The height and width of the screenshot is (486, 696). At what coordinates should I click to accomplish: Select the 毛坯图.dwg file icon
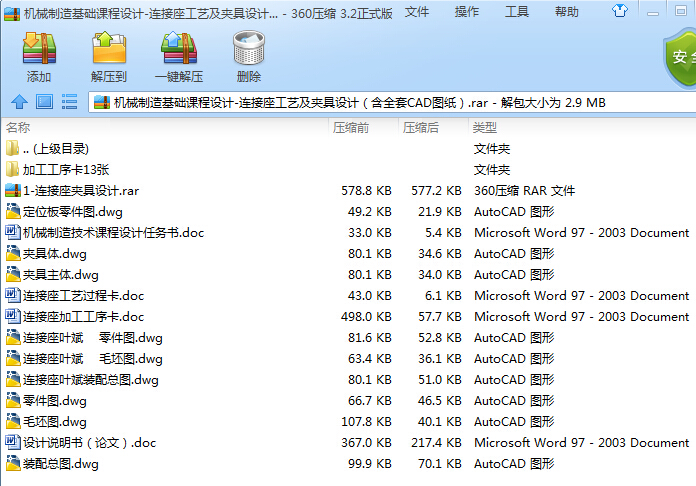[x=13, y=421]
